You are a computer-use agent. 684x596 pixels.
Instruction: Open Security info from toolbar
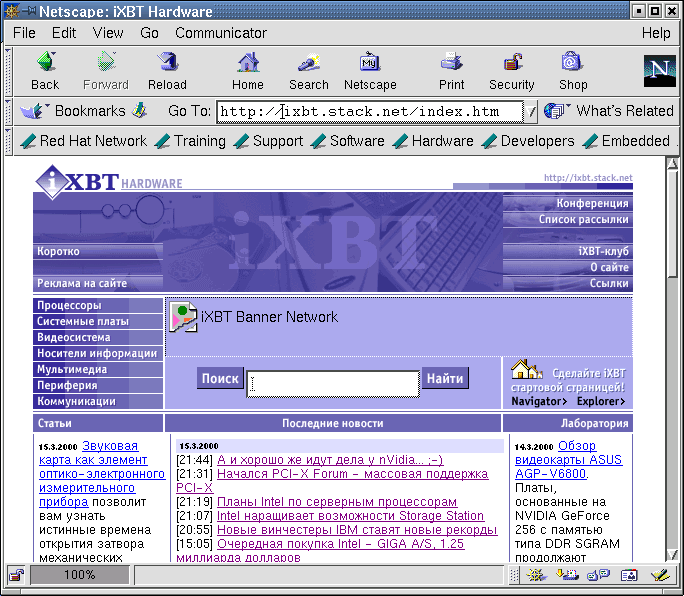511,71
